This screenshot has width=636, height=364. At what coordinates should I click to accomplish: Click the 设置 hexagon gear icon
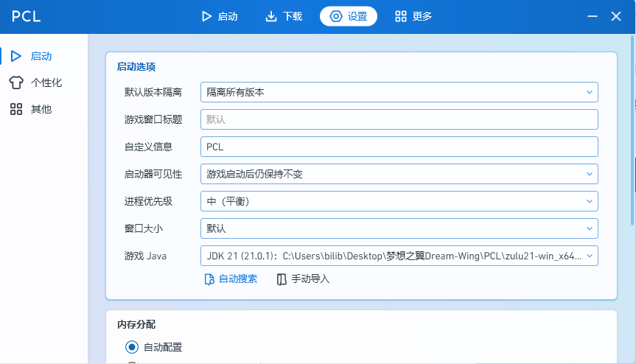[336, 16]
